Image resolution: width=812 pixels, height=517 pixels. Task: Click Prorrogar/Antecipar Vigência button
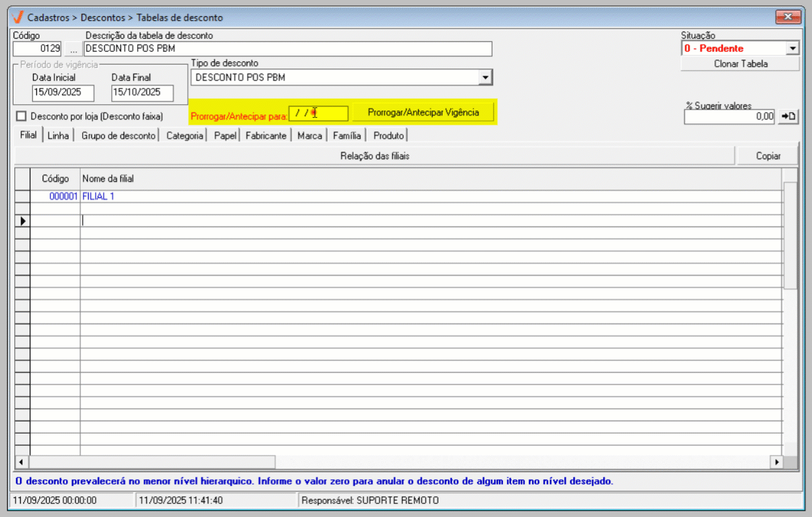pyautogui.click(x=423, y=112)
